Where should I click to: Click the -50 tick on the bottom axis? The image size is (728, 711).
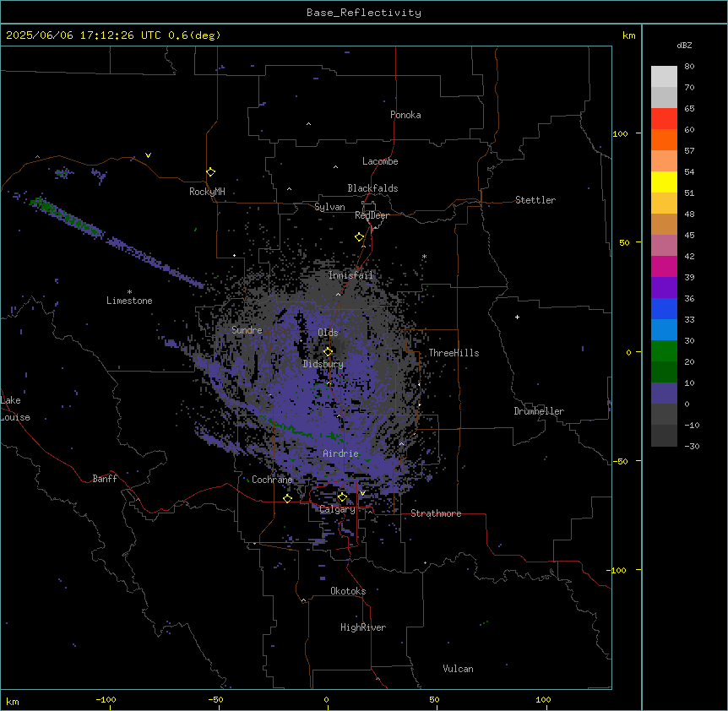click(x=215, y=699)
